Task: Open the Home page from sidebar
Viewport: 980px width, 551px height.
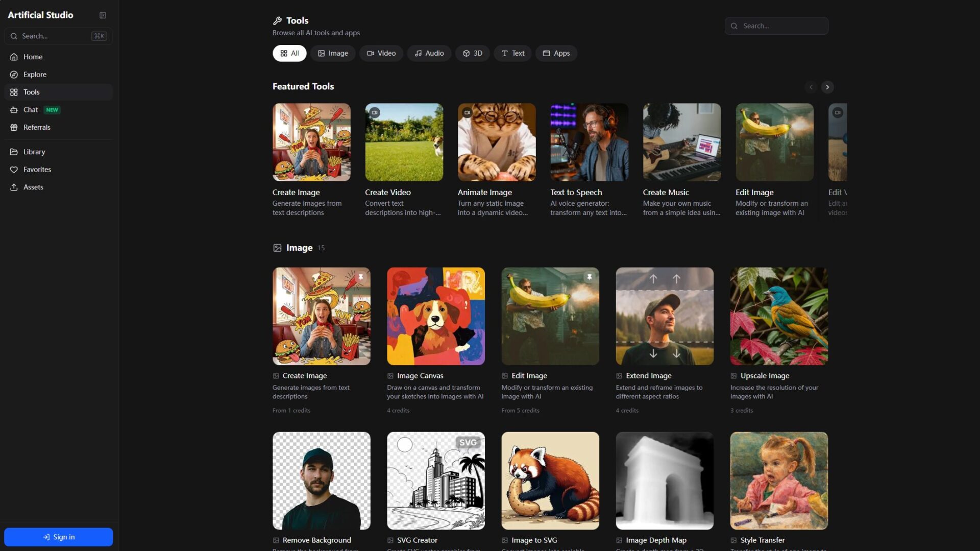Action: 33,57
